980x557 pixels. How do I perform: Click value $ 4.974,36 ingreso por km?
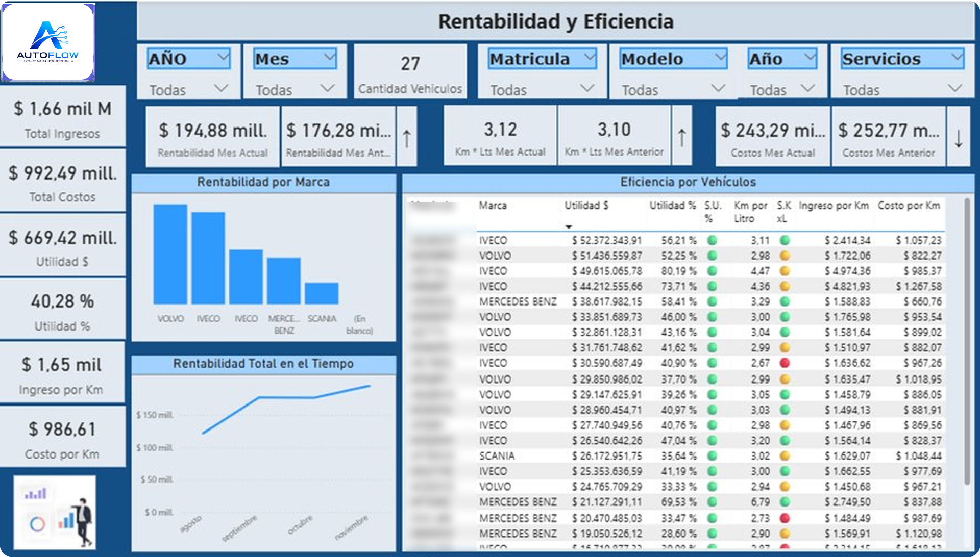tap(847, 271)
